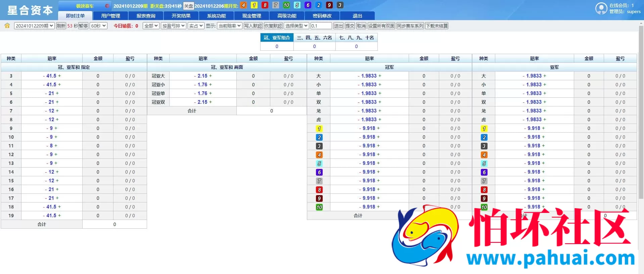Image resolution: width=644 pixels, height=274 pixels.
Task: Click red ball 8 in the draw results bar
Action: [x=265, y=5]
